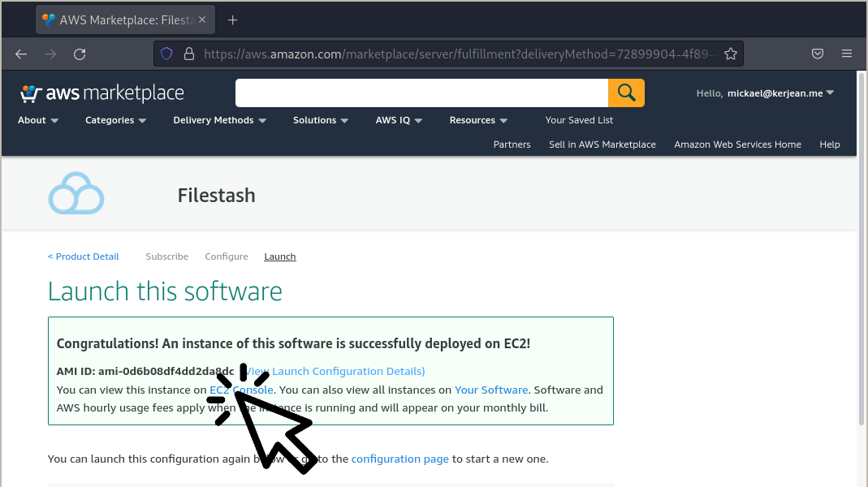
Task: Visit Amazon Web Services Home
Action: [x=737, y=144]
